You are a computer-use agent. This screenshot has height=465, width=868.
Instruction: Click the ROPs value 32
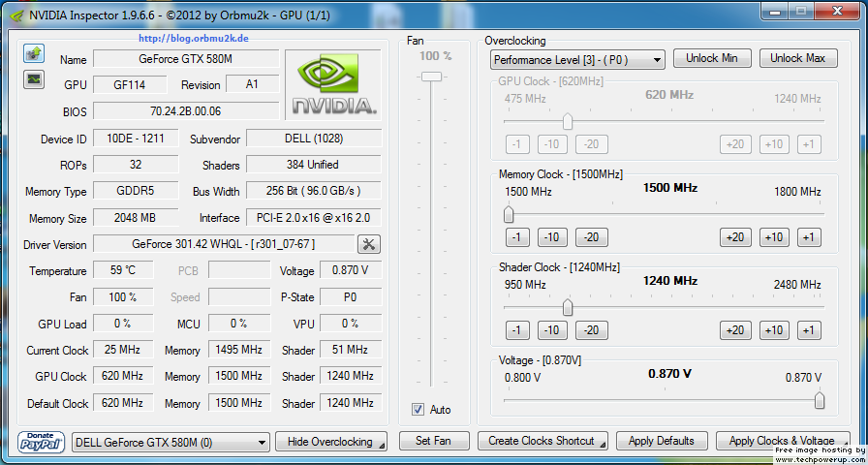click(136, 165)
